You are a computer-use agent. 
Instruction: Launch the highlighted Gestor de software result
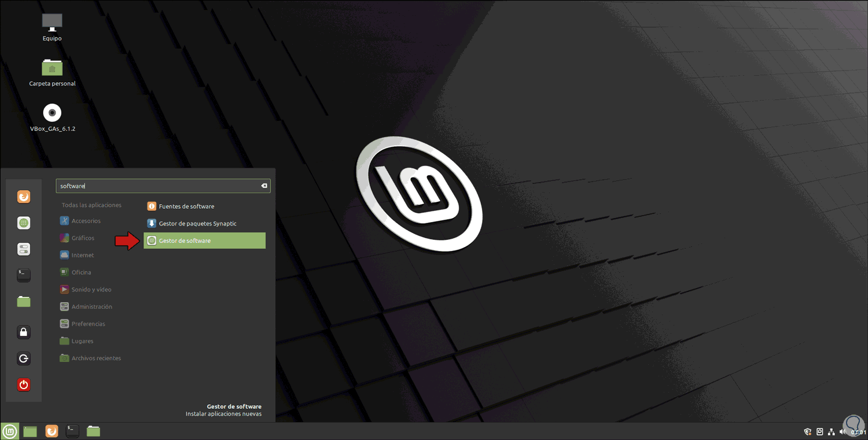coord(204,241)
